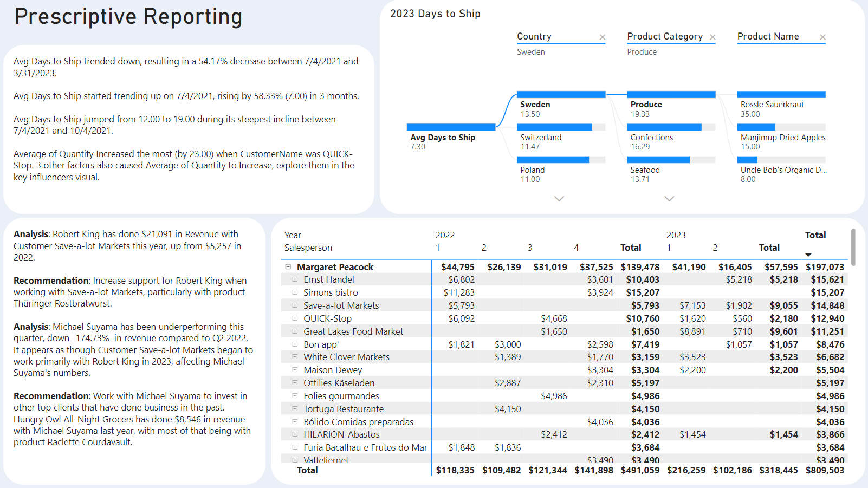Expand the Ernst Handel row
The image size is (868, 488).
coord(295,279)
